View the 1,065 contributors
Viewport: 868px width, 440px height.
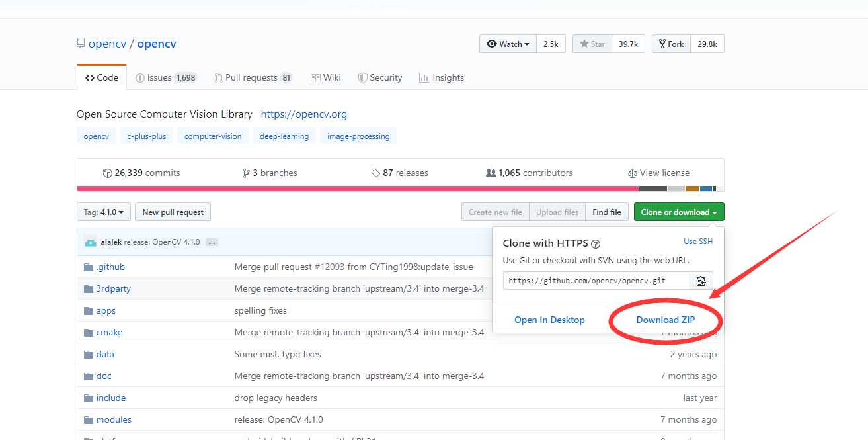coord(529,173)
